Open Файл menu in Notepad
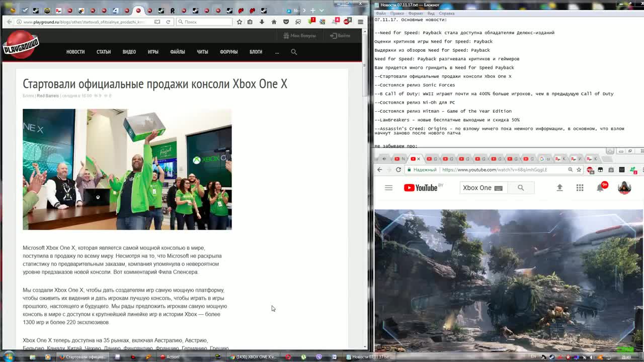The width and height of the screenshot is (644, 362). 381,14
